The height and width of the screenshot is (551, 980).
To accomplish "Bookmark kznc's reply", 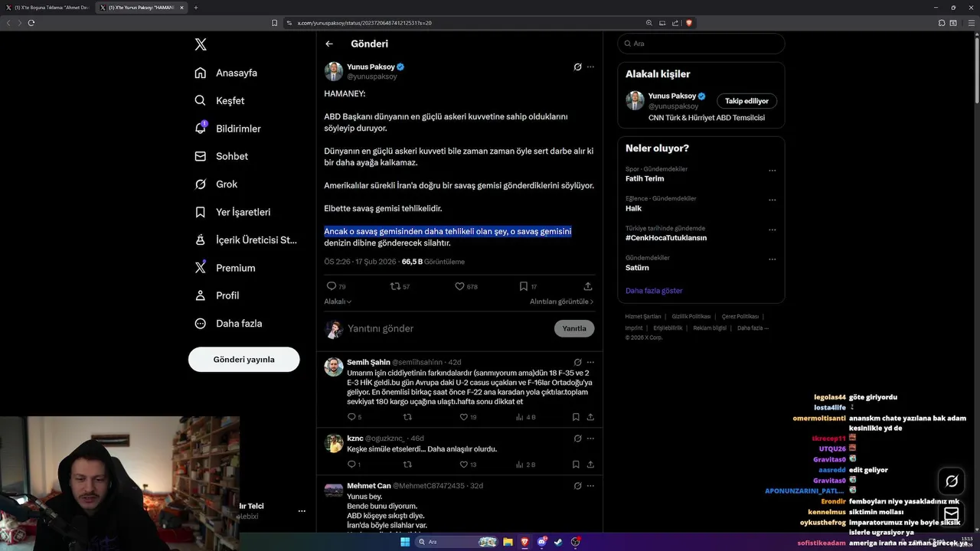I will pos(576,465).
